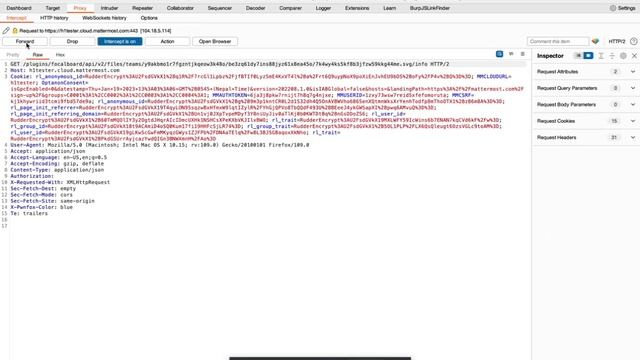Click the Content-Type: application/json line
Viewport: 640px width, 360px height.
[57, 170]
